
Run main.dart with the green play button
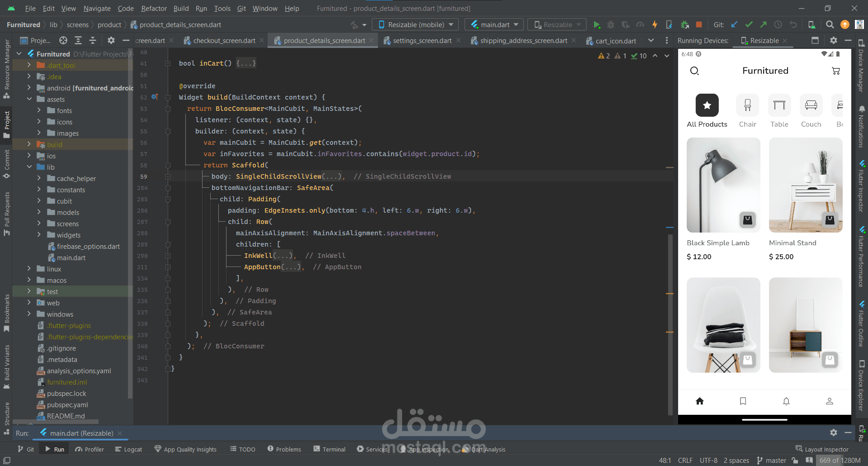point(597,25)
